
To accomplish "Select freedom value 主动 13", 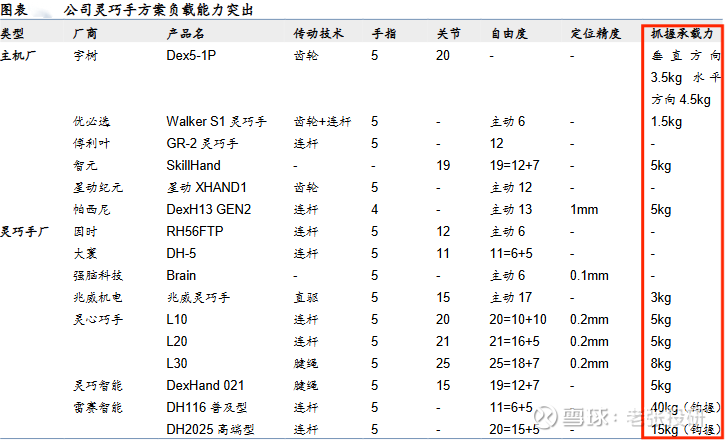I will [511, 210].
